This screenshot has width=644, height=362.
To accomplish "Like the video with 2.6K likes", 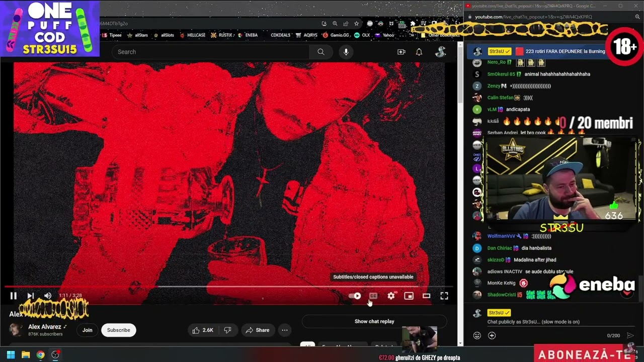I will (203, 330).
